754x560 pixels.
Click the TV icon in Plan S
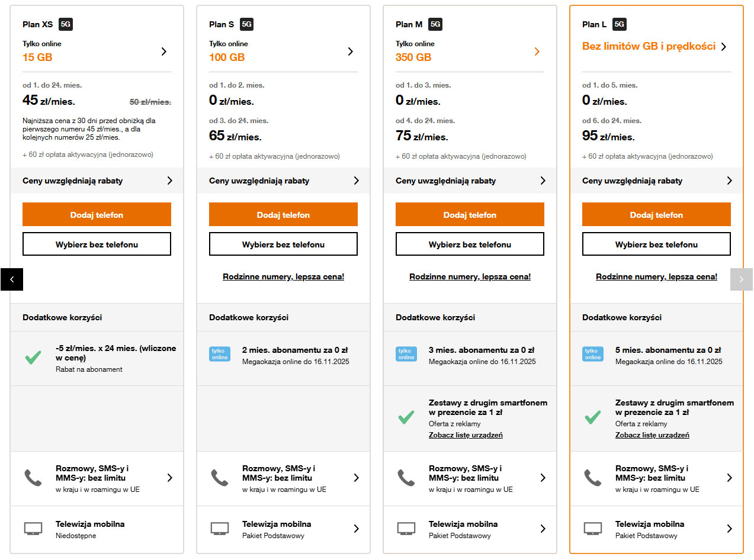[220, 529]
